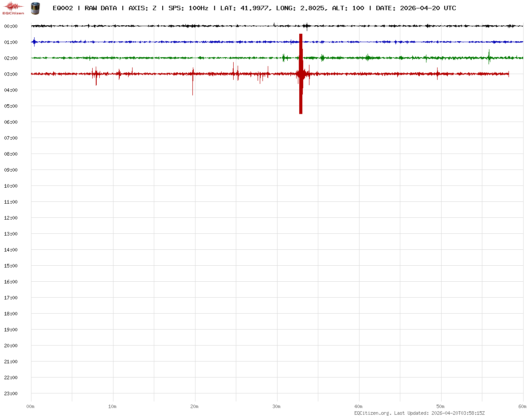Click the 60m mark on the time axis
This screenshot has width=532, height=417.
coord(523,406)
